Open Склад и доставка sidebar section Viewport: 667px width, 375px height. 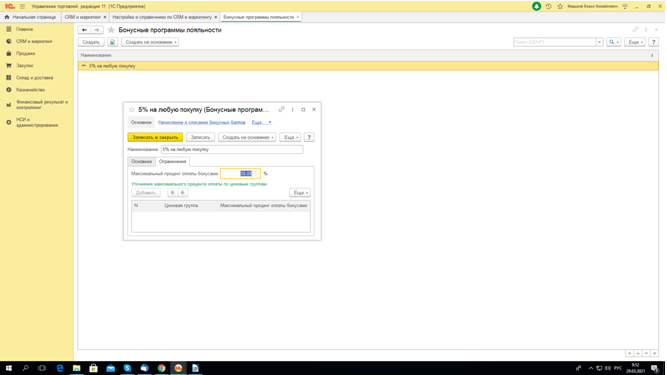(34, 78)
